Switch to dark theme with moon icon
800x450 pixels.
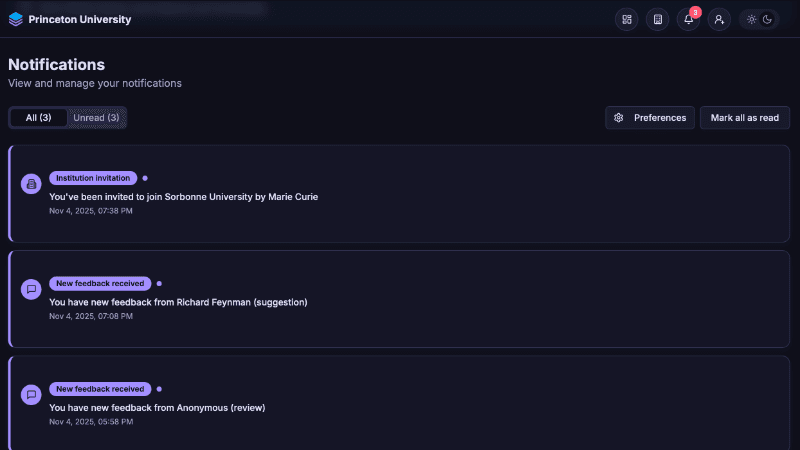[x=767, y=19]
